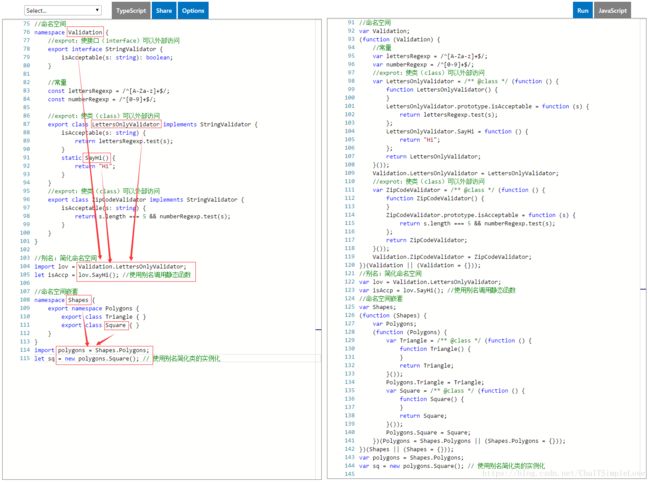Click 'return ZipCodeValidator;' output line
Viewport: 650px width, 482px height.
tap(427, 240)
